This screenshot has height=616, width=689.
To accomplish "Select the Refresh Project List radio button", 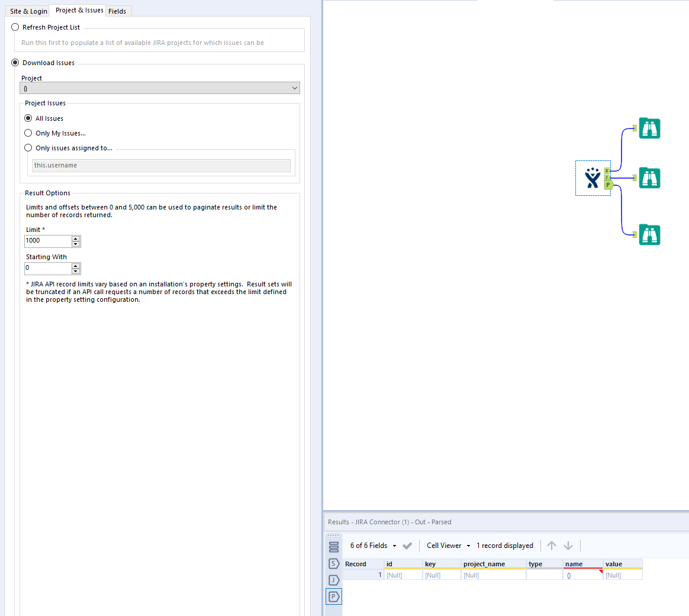I will point(15,27).
